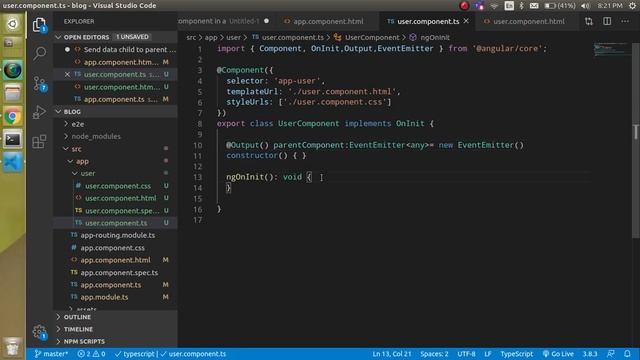Screen dimensions: 640x360
Task: Change the UTF-8 file encoding
Action: [466, 354]
